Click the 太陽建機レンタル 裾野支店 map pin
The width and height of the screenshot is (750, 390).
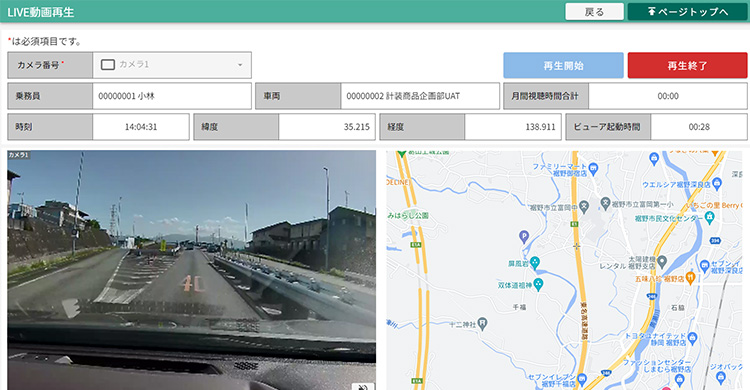tap(662, 261)
